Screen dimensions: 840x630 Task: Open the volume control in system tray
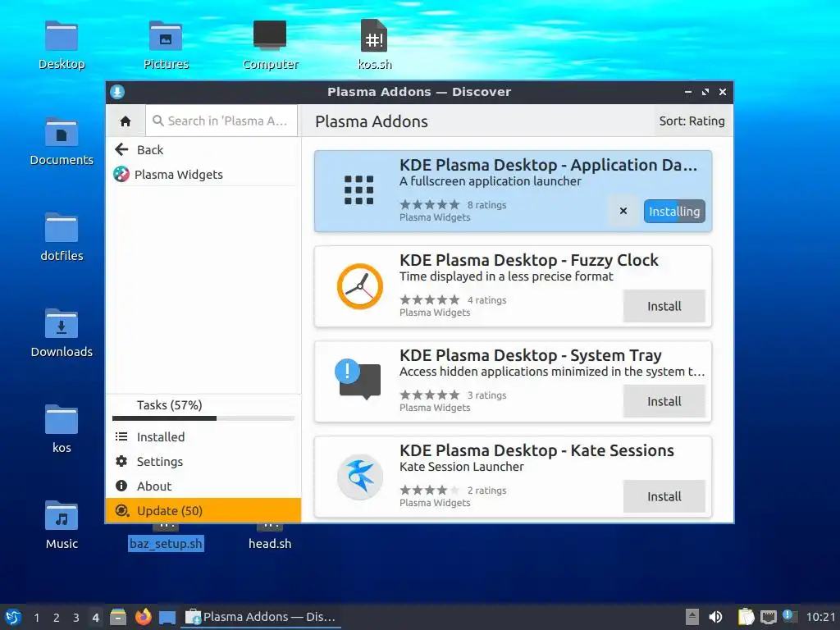click(x=715, y=617)
